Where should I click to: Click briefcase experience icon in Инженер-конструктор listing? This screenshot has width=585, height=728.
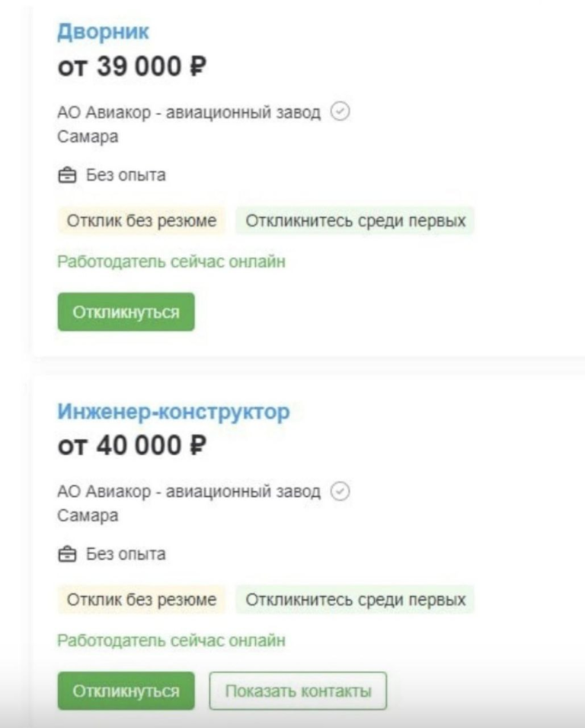point(67,554)
